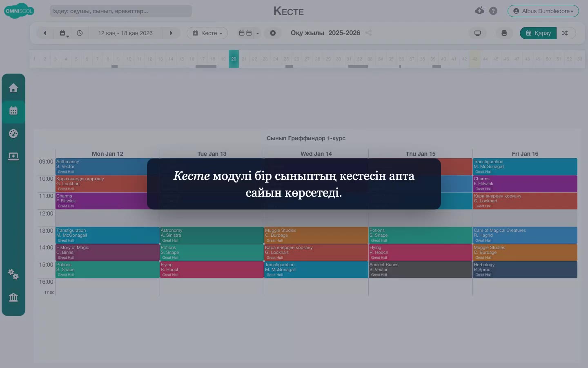Image resolution: width=588 pixels, height=368 pixels.
Task: Select week 1 in the week strip
Action: click(34, 59)
